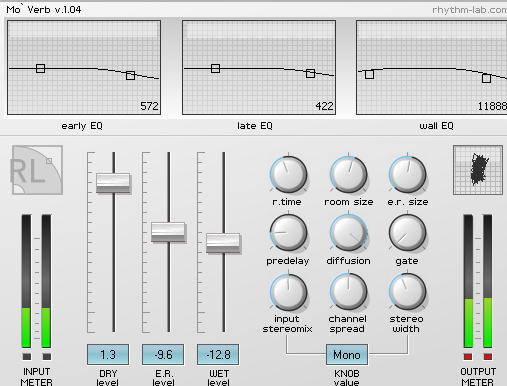Reset the right output clip indicator
Viewport: 507px width, 386px height.
tap(488, 357)
